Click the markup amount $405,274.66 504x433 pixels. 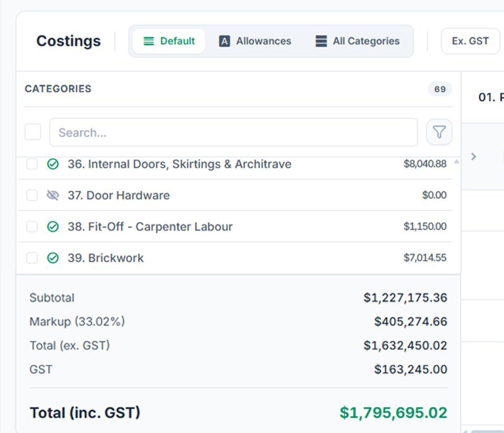pyautogui.click(x=410, y=322)
